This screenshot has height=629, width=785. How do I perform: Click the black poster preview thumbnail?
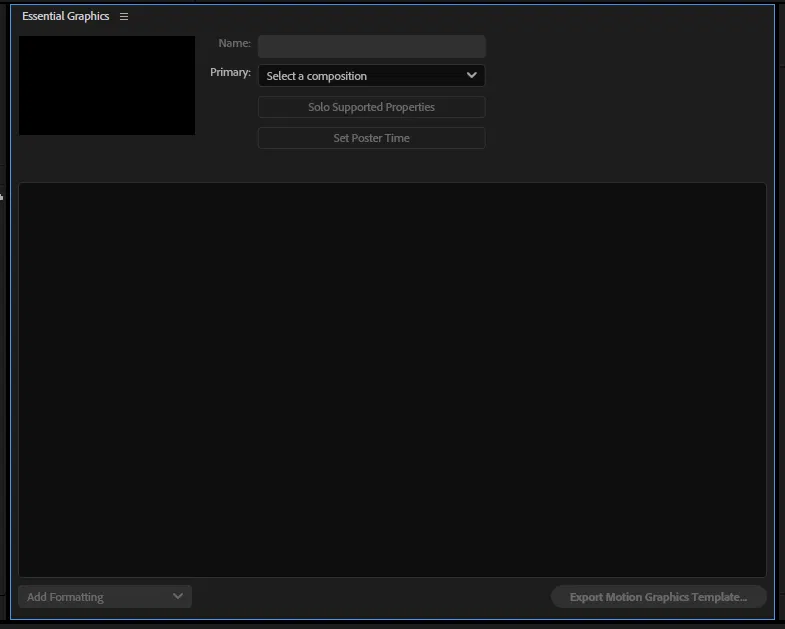[x=107, y=85]
